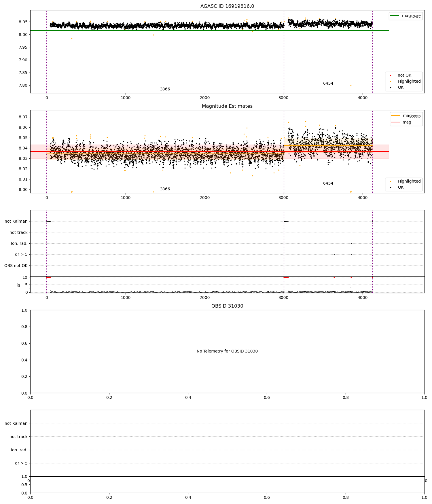This screenshot has height=504, width=432.
Task: Click the '3366' annotation in the top AGASC plot
Action: (x=165, y=89)
